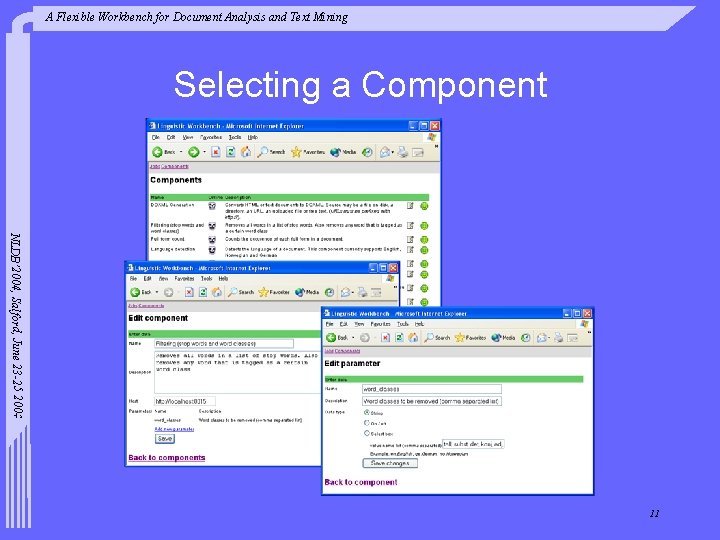The height and width of the screenshot is (540, 720).
Task: Click Home icon in Edit parameter window
Action: tap(413, 338)
